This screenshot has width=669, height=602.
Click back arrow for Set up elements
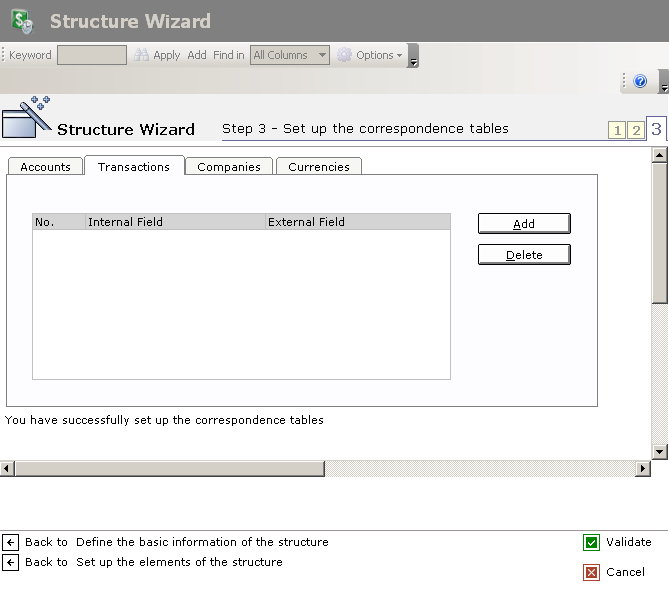pyautogui.click(x=11, y=562)
